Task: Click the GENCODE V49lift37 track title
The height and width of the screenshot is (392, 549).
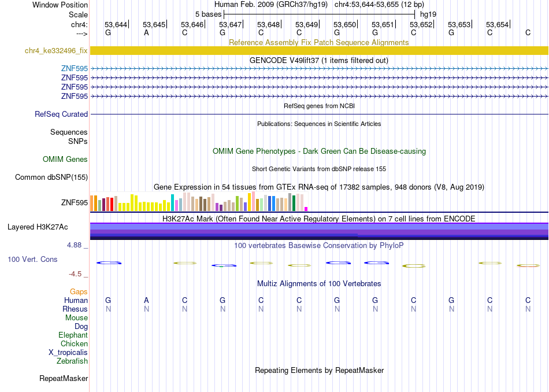Action: pos(319,60)
